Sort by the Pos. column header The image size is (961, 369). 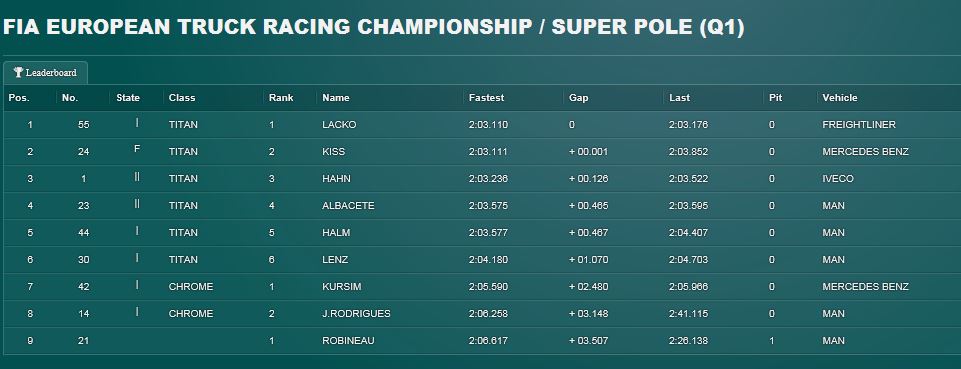(19, 97)
